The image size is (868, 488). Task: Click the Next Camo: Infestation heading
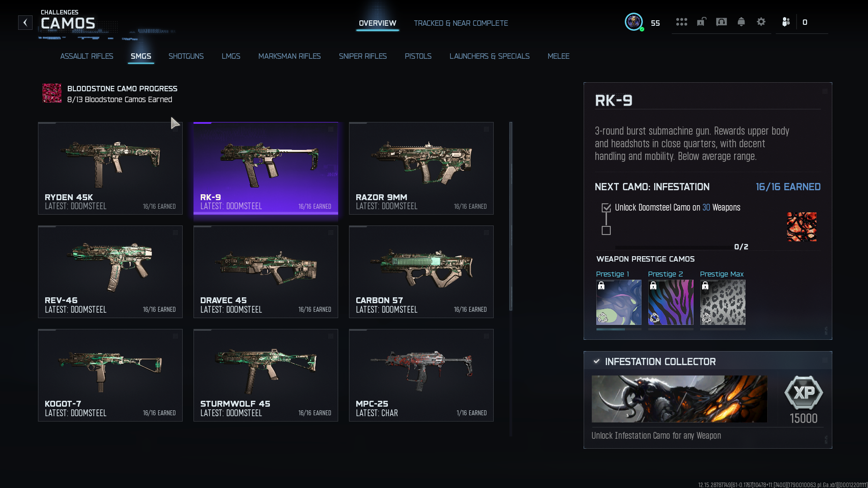click(652, 187)
